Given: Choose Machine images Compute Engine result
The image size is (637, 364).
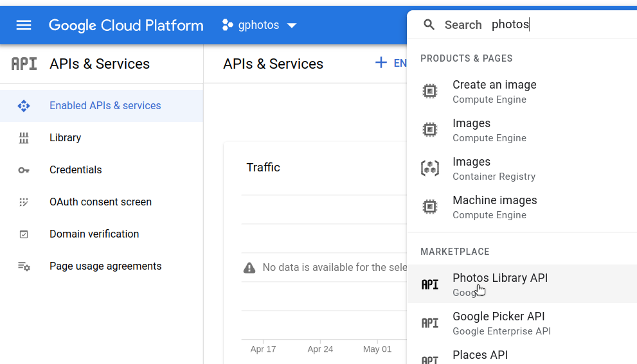Looking at the screenshot, I should [x=494, y=200].
